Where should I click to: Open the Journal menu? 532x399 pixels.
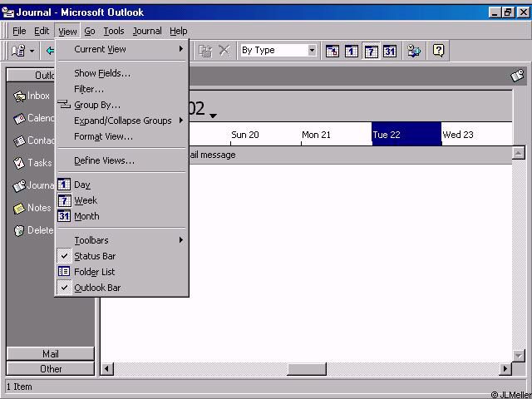click(x=147, y=32)
